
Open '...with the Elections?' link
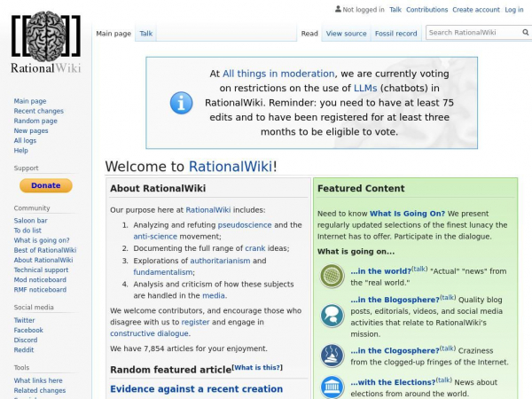coord(393,382)
